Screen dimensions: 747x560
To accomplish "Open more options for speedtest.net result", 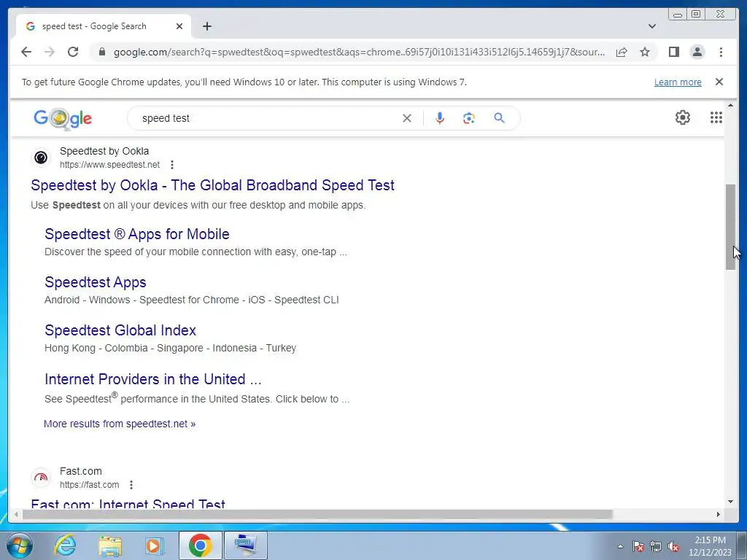I will 172,165.
